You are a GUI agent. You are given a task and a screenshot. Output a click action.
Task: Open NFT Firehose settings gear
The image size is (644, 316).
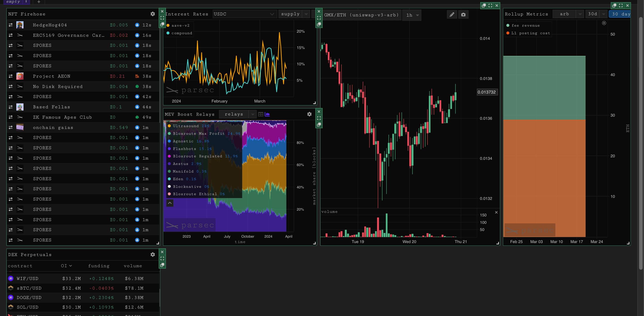click(153, 14)
